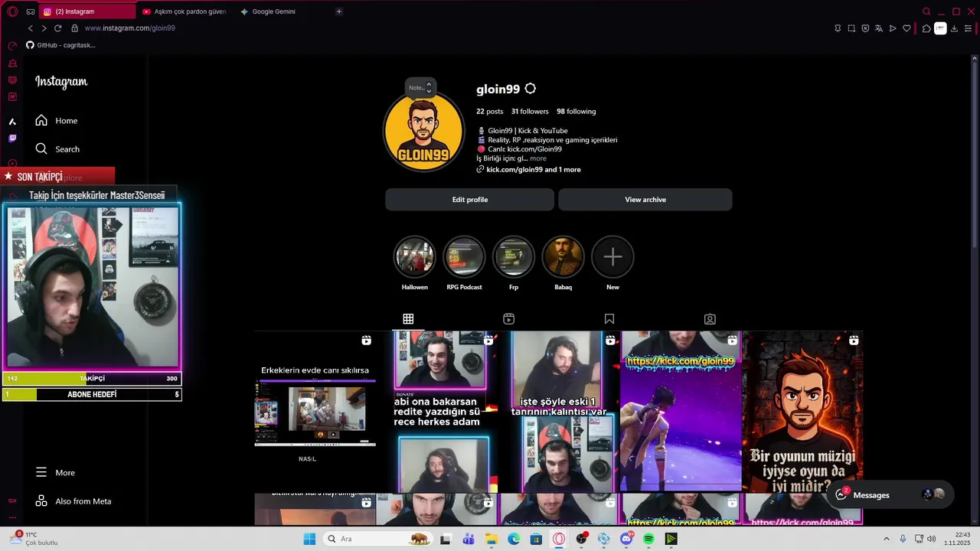Open the Note bubble on profile picture
The width and height of the screenshot is (980, 551).
click(420, 87)
